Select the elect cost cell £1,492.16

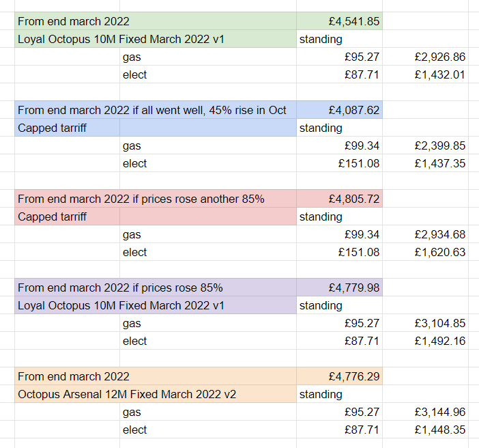[x=425, y=341]
